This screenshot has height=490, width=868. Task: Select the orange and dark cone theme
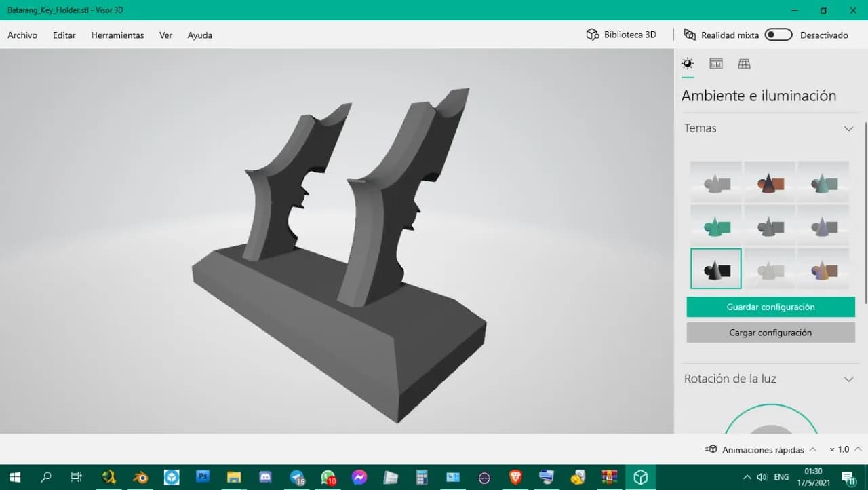[770, 181]
